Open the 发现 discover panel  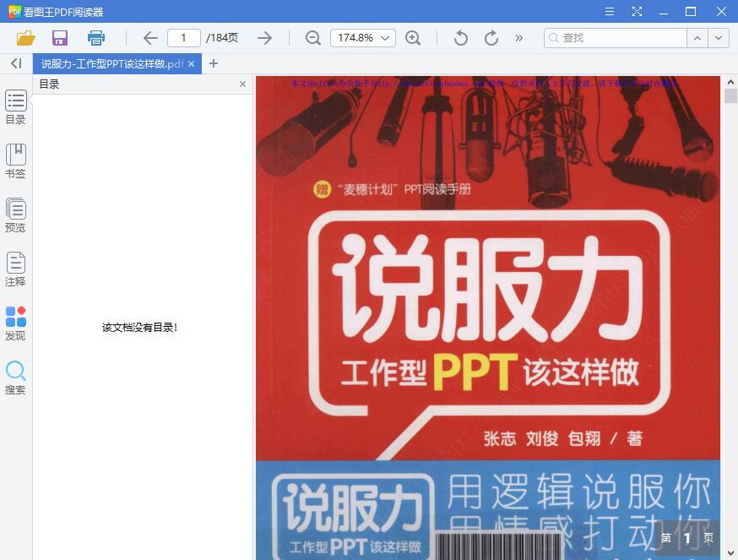coord(15,323)
